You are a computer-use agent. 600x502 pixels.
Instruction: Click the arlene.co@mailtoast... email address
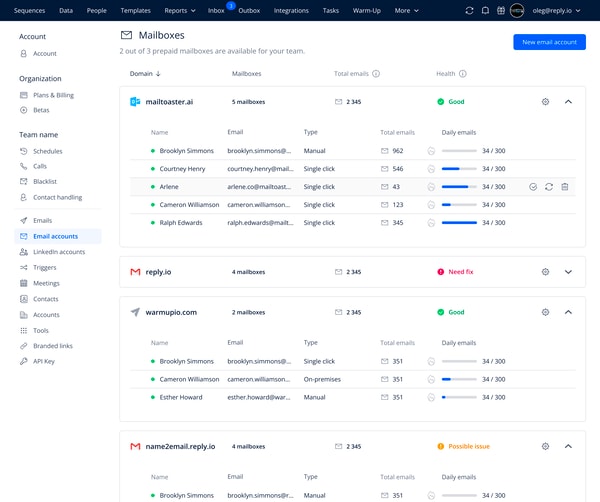[x=259, y=187]
